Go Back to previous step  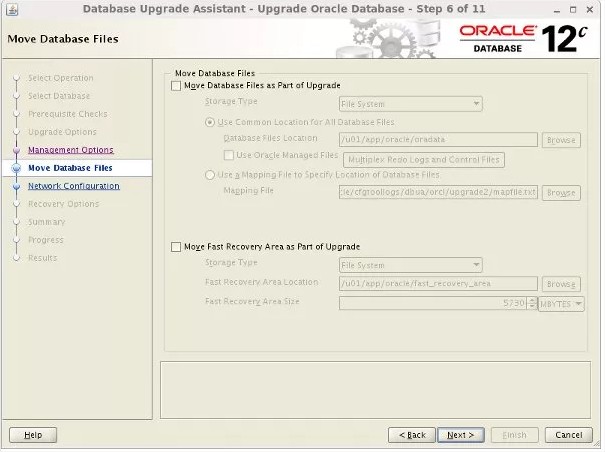(412, 435)
